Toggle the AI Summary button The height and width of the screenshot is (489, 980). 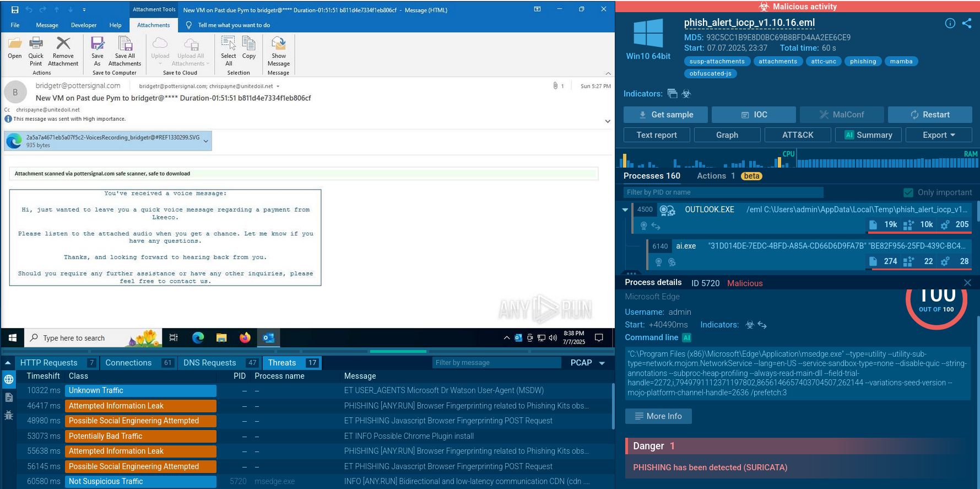[868, 135]
